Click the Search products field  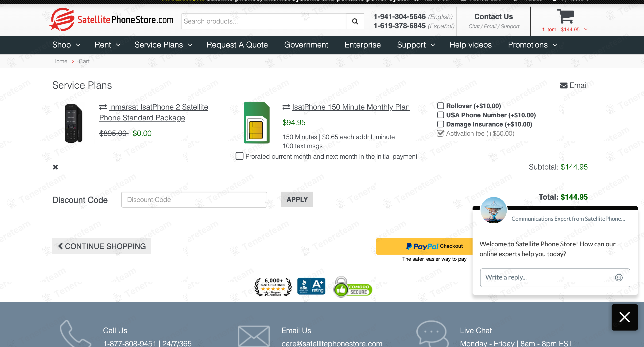(x=264, y=21)
